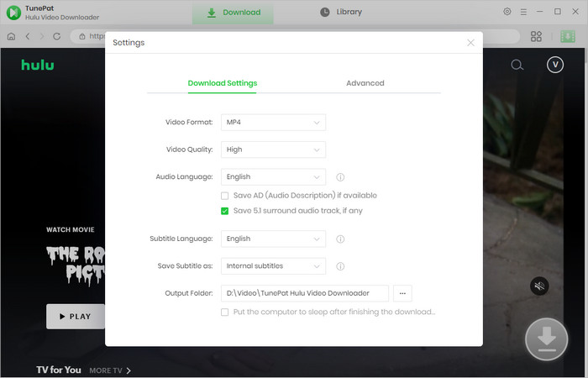Screen dimensions: 588x378
Task: Uncheck Save 5.1 surround audio track
Action: (224, 211)
